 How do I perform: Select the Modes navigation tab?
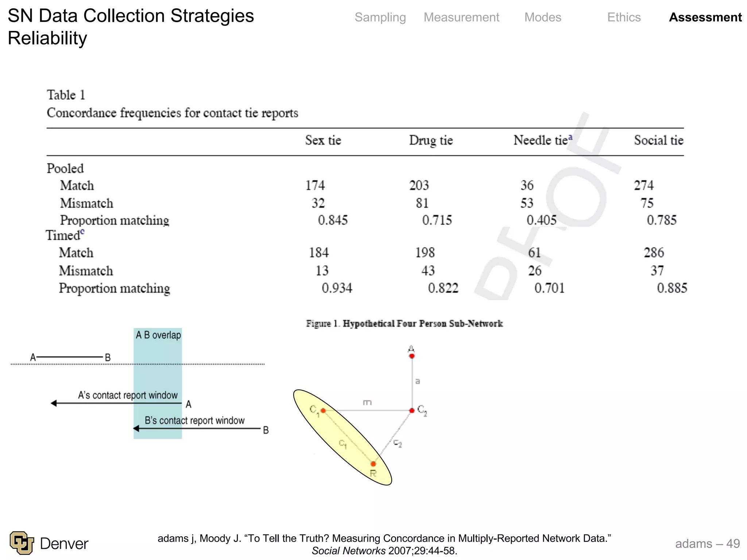(543, 17)
